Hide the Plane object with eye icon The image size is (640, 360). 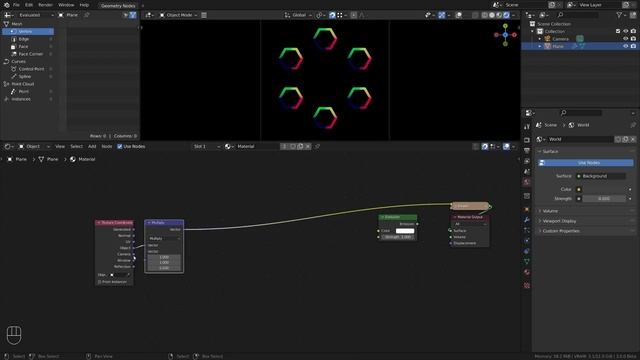pos(625,46)
